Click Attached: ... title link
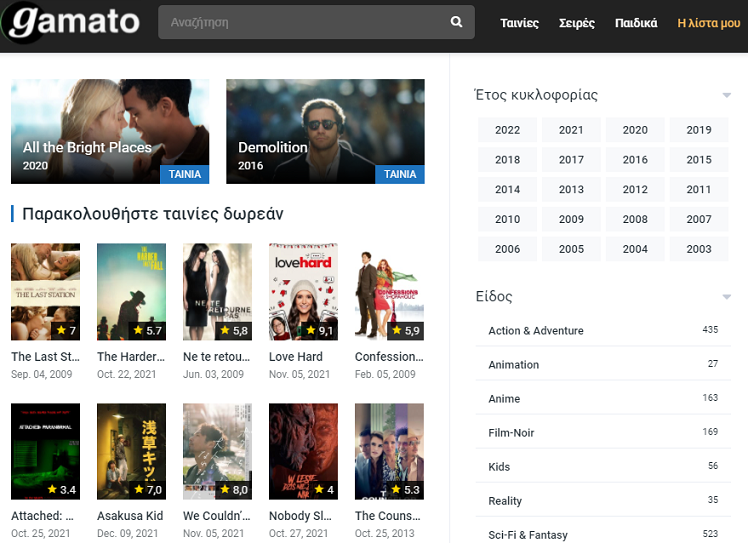 (x=42, y=516)
